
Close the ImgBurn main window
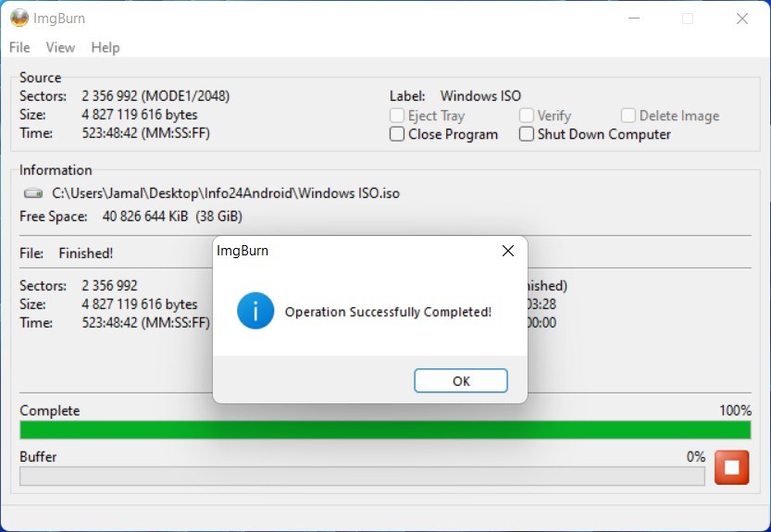742,19
